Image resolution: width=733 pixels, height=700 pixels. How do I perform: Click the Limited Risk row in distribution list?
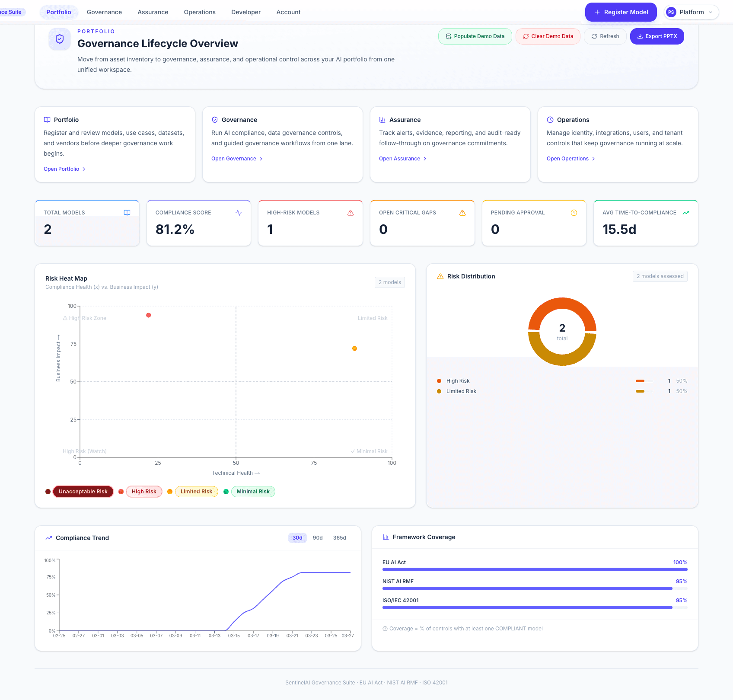[x=562, y=391]
